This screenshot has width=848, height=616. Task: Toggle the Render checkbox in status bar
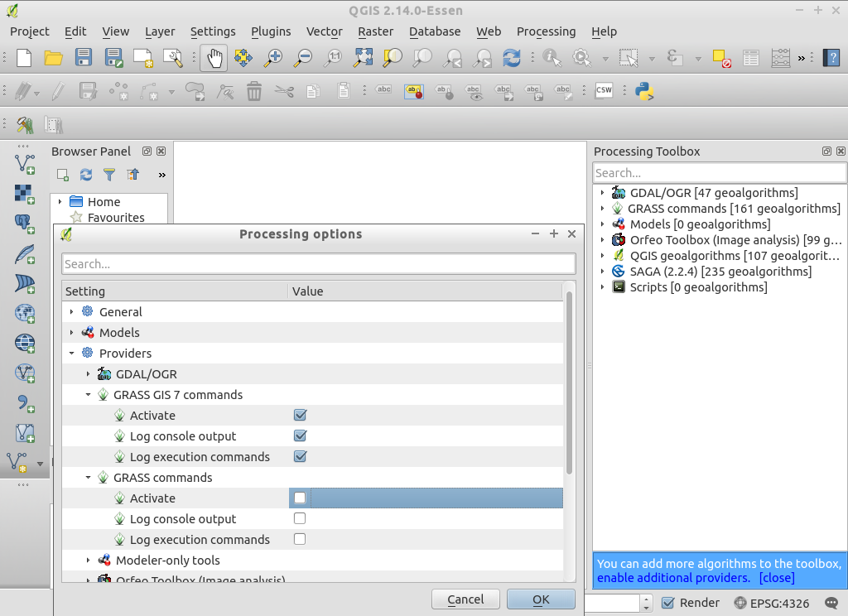668,603
